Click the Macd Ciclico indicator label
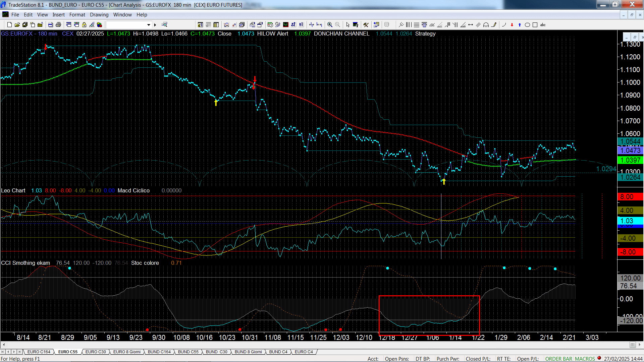Image resolution: width=644 pixels, height=362 pixels. click(x=133, y=190)
